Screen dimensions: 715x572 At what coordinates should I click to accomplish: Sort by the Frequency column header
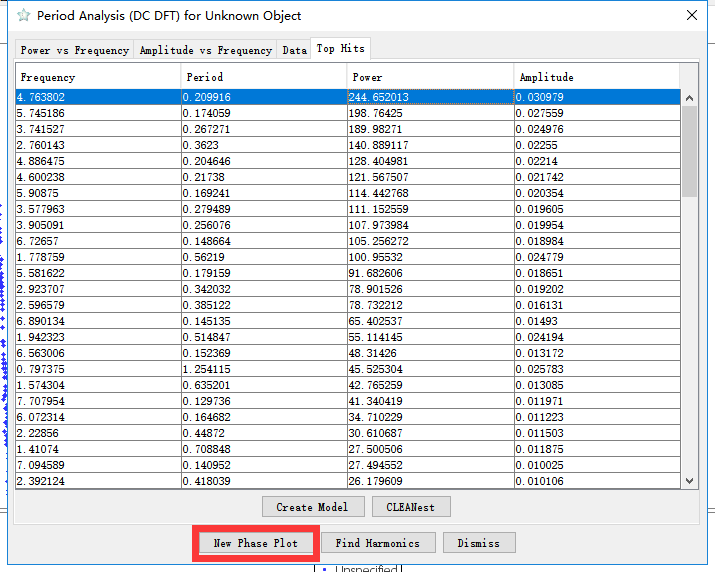(x=98, y=77)
